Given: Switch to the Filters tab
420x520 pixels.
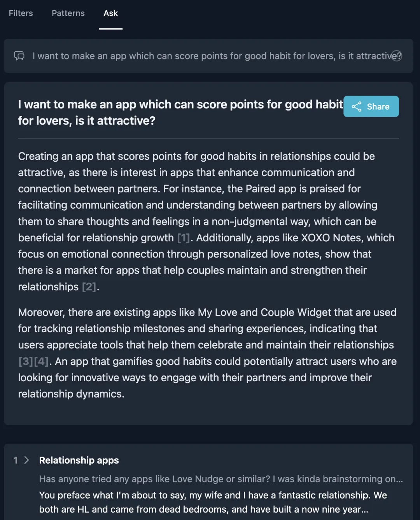Looking at the screenshot, I should [x=21, y=13].
